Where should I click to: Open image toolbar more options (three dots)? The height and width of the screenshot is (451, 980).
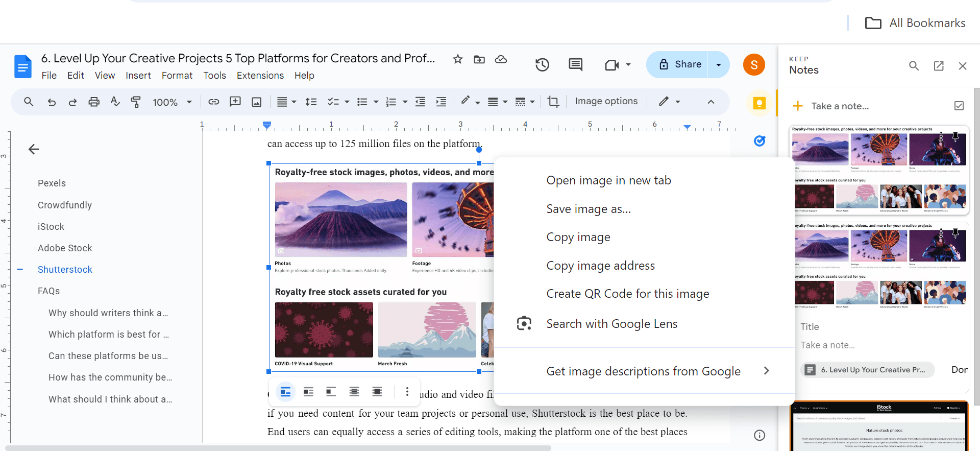407,392
